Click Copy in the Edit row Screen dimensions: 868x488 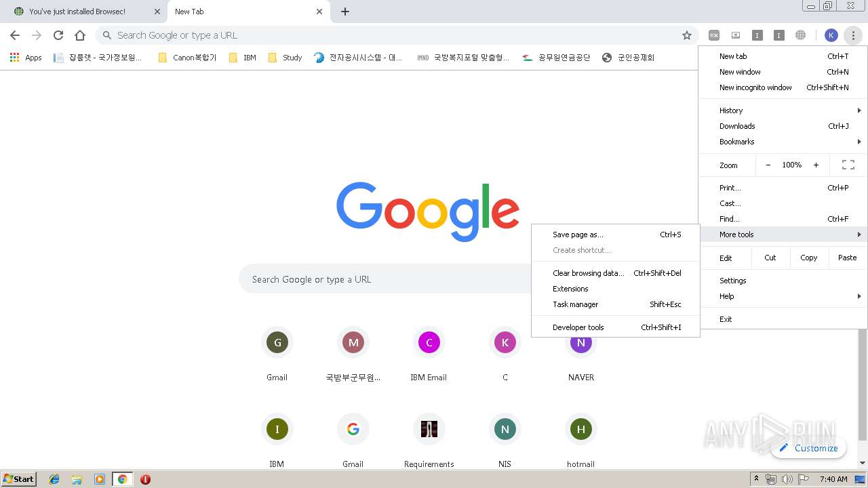point(808,258)
